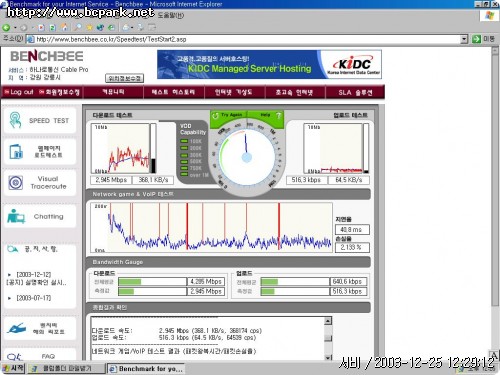The width and height of the screenshot is (500, 375).
Task: Click the speedometer dial gauge
Action: (x=247, y=157)
